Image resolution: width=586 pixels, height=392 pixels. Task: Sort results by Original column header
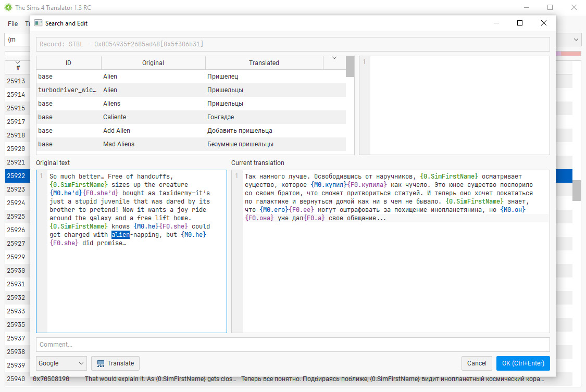pyautogui.click(x=153, y=62)
